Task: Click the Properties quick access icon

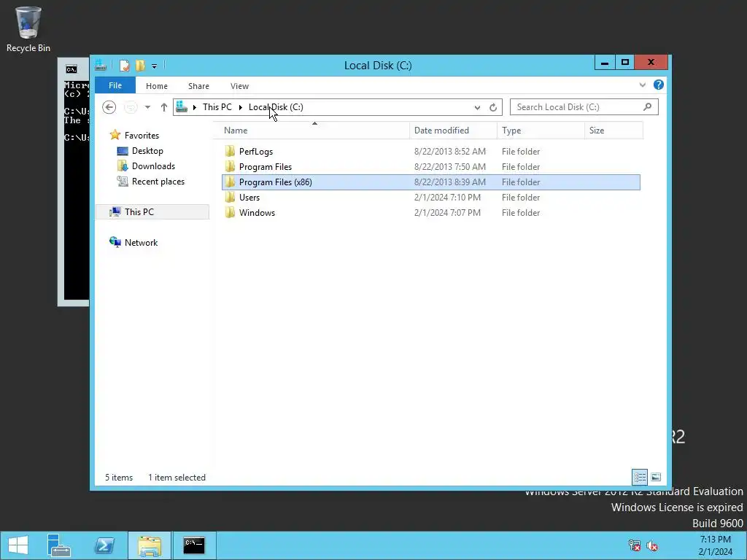Action: 124,66
